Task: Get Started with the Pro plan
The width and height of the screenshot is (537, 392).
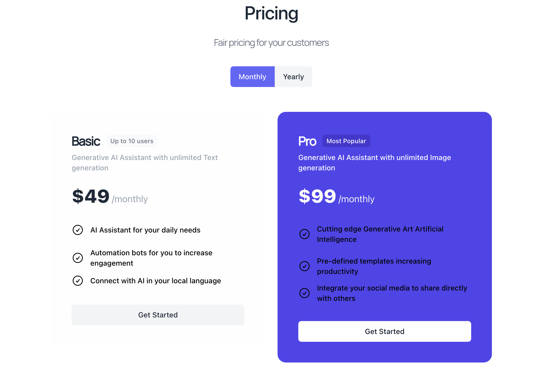Action: pyautogui.click(x=385, y=331)
